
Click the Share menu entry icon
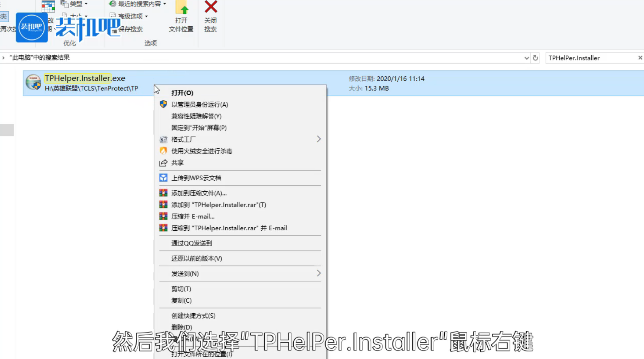163,163
